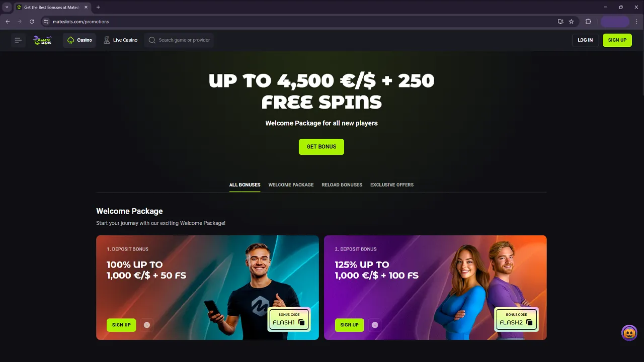This screenshot has width=644, height=362.
Task: Click Log In in the header
Action: 585,40
